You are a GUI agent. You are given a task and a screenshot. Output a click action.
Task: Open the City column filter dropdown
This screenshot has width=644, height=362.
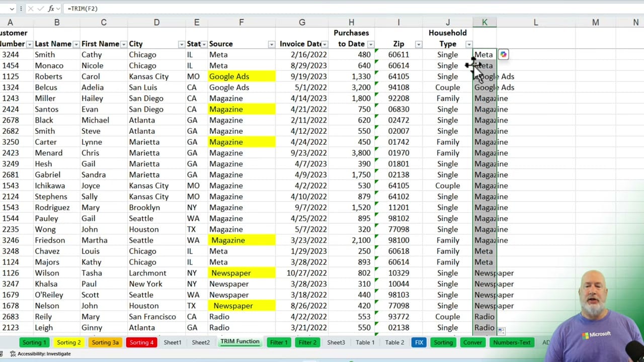coord(181,44)
